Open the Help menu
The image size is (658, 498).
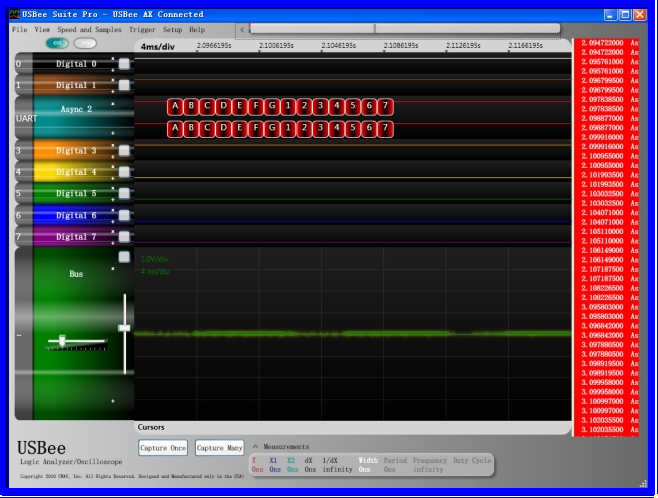pyautogui.click(x=197, y=29)
